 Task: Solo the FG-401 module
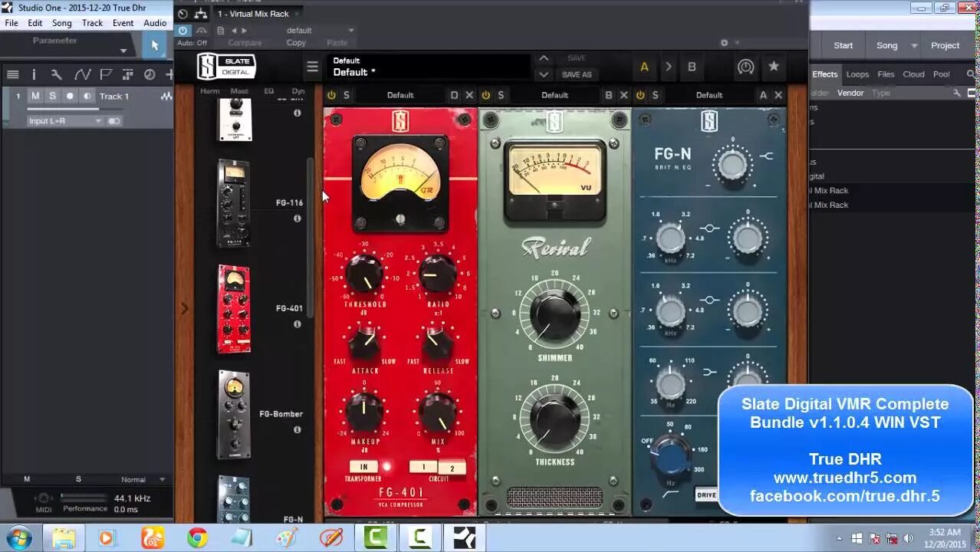point(347,95)
